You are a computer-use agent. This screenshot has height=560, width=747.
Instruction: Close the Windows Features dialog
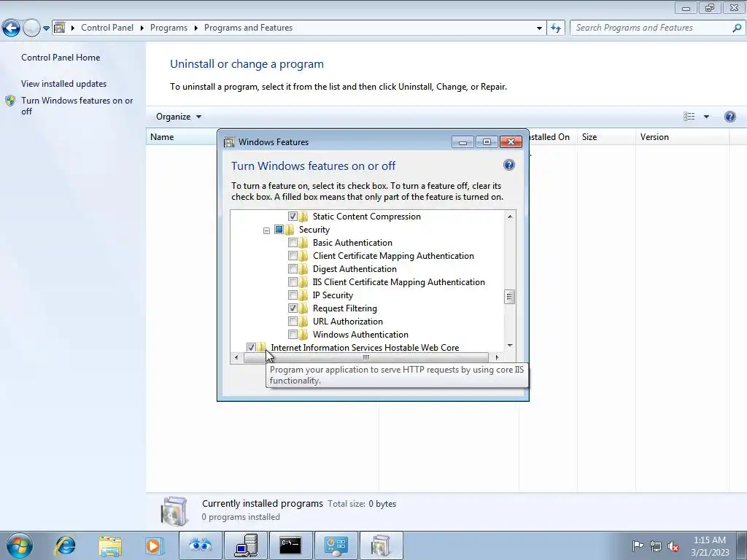tap(511, 142)
